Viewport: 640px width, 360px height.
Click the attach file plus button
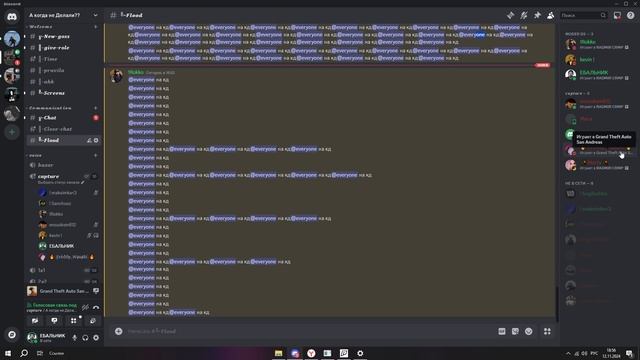(x=118, y=331)
